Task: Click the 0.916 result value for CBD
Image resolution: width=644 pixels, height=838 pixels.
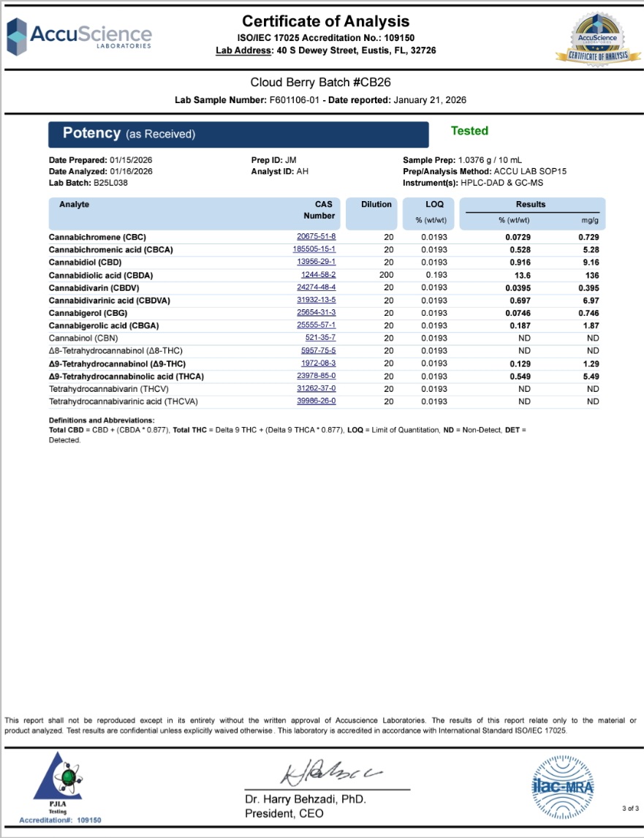Action: 520,263
